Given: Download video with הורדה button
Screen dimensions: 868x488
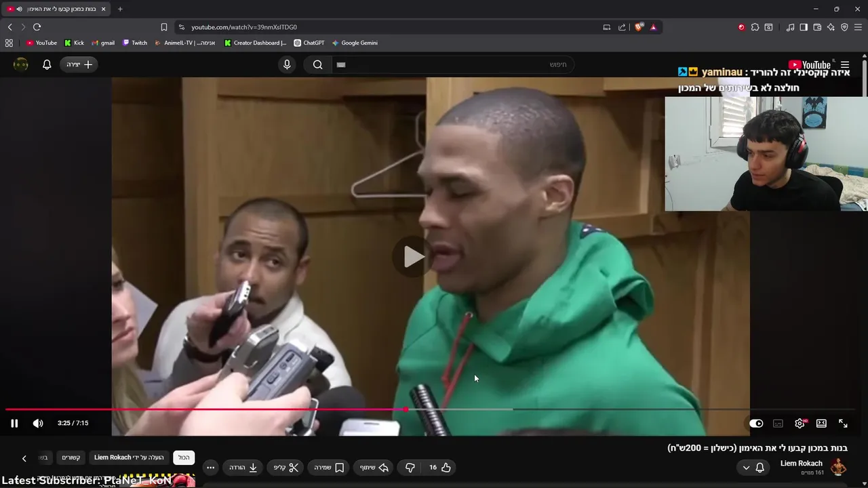Looking at the screenshot, I should click(243, 467).
